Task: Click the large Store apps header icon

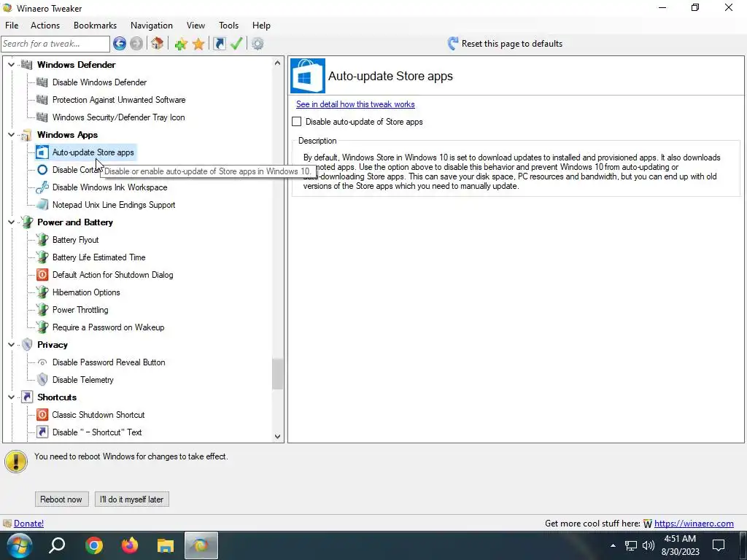Action: [308, 76]
